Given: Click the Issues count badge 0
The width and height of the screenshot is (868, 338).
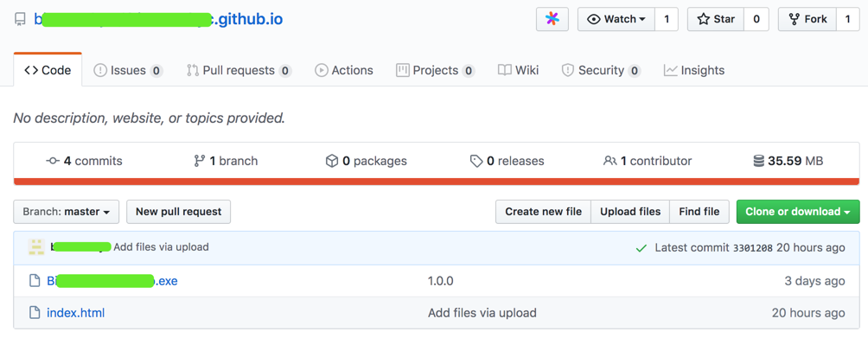Looking at the screenshot, I should tap(156, 71).
